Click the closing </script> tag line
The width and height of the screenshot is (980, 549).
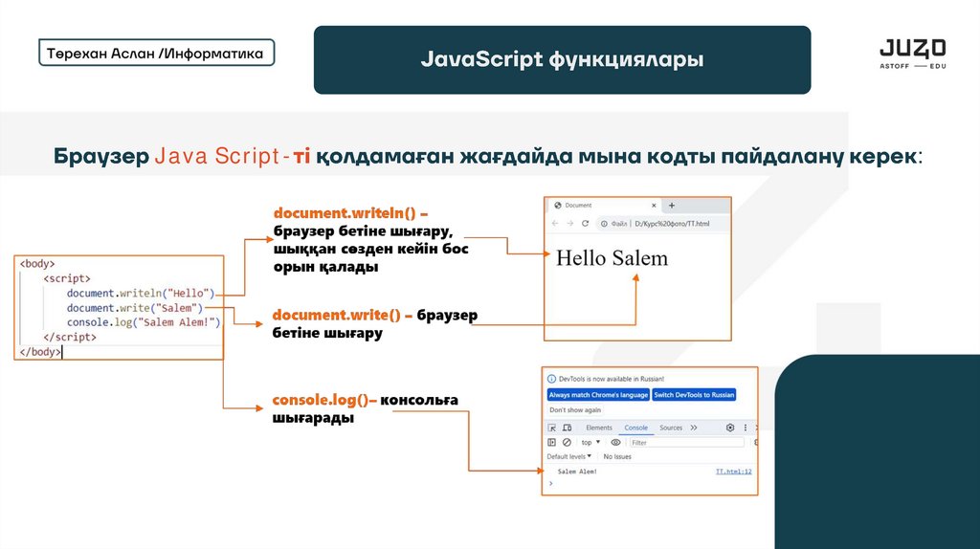tap(70, 337)
